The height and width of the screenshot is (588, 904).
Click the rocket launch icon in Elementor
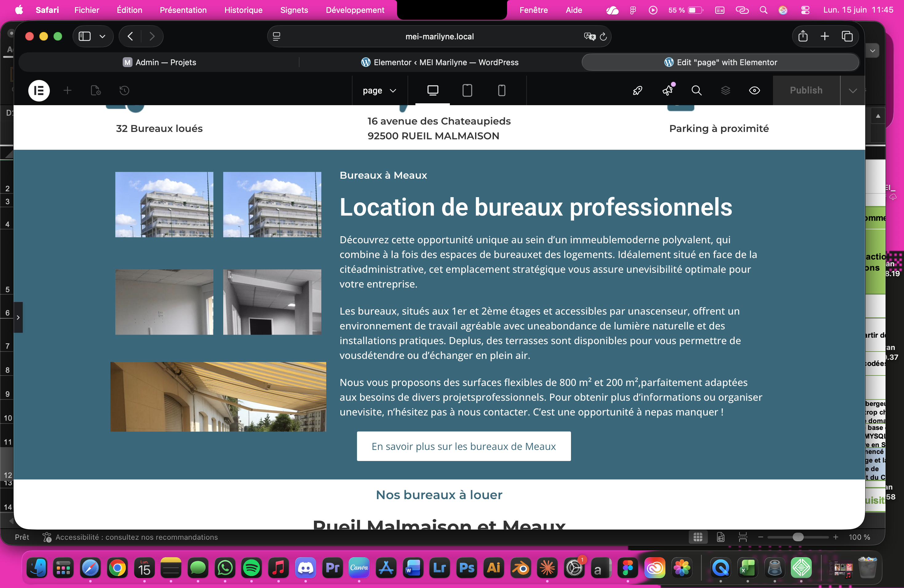coord(638,90)
